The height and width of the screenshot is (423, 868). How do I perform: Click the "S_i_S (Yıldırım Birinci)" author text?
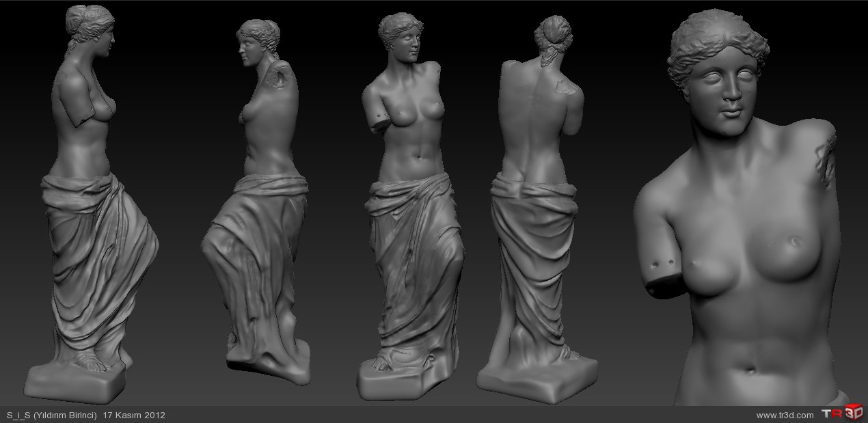click(x=52, y=415)
